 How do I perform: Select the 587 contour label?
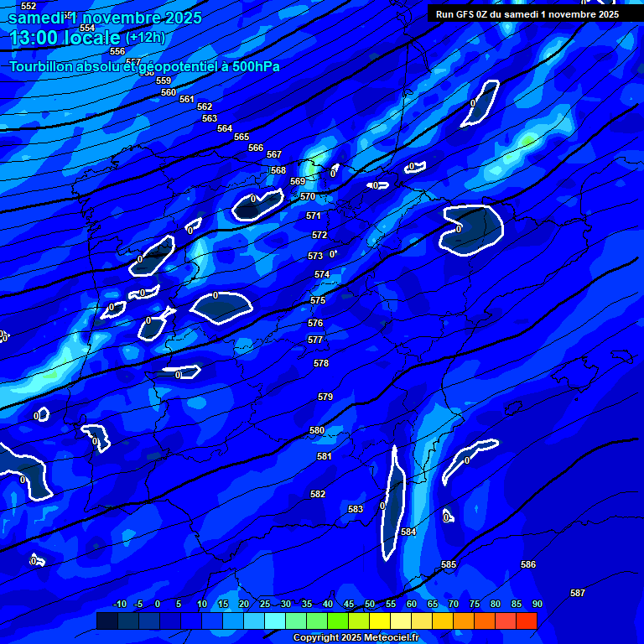pyautogui.click(x=578, y=593)
